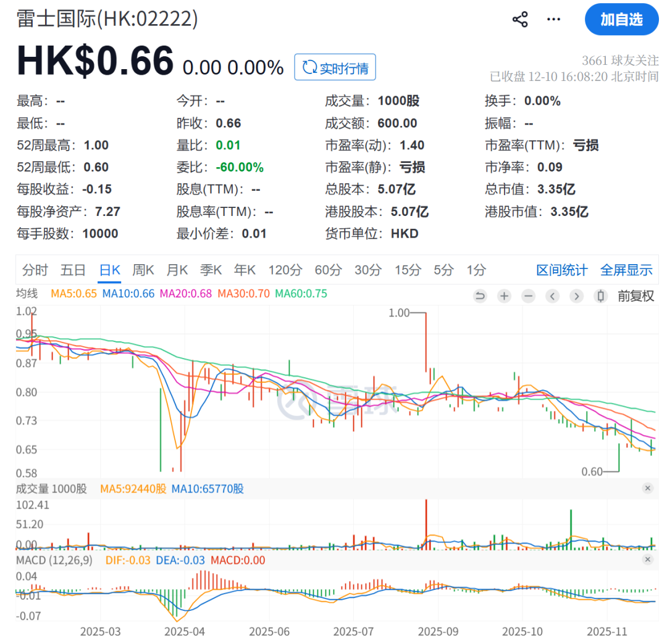The height and width of the screenshot is (643, 667).
Task: Switch to the 分时 intraday tab
Action: coord(34,269)
